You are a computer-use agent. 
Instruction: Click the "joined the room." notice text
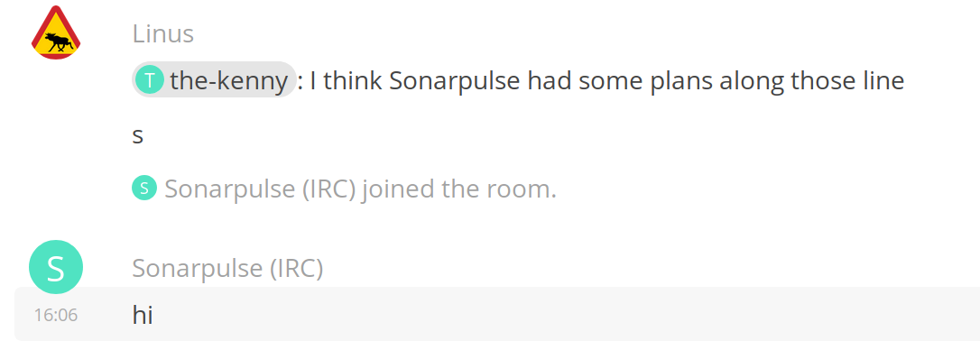point(459,189)
